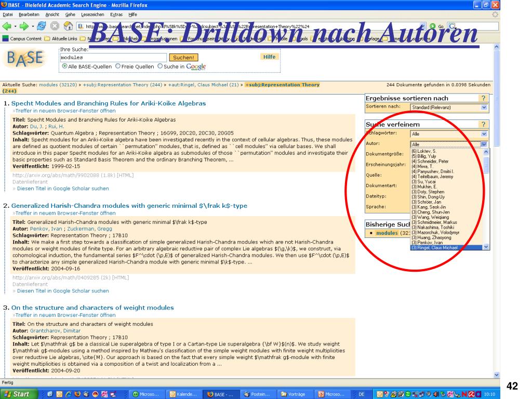Open the Aktuelle Links bookmark folder
This screenshot has width=532, height=399.
tap(62, 38)
